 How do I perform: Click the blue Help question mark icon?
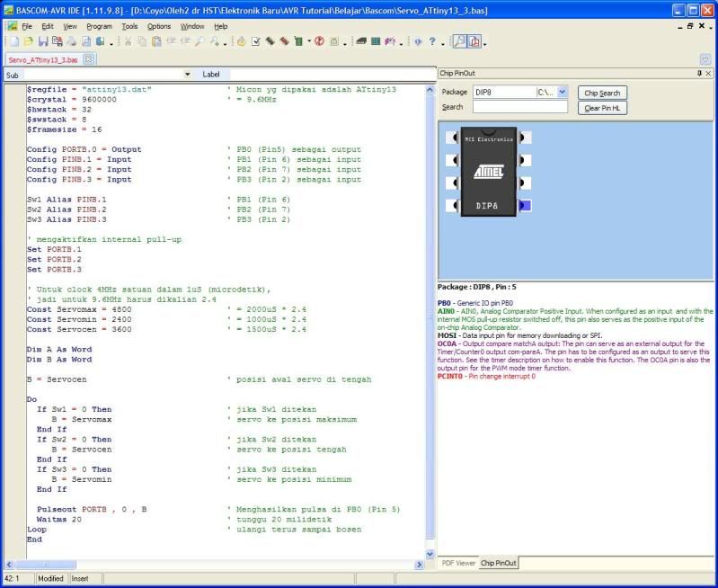tap(432, 41)
